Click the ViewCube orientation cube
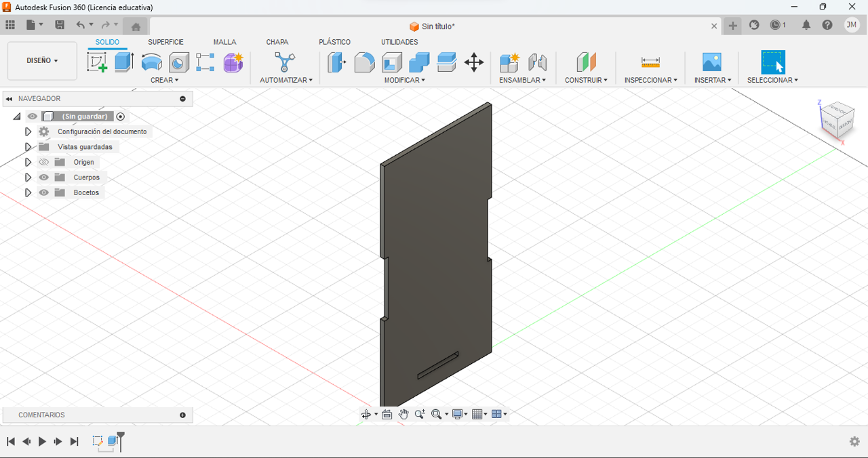 (837, 120)
